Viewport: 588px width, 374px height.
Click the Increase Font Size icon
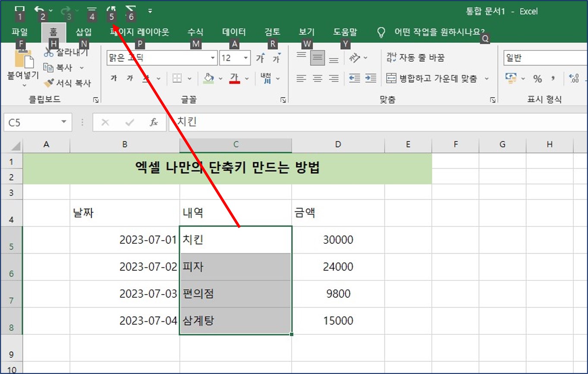[x=261, y=58]
